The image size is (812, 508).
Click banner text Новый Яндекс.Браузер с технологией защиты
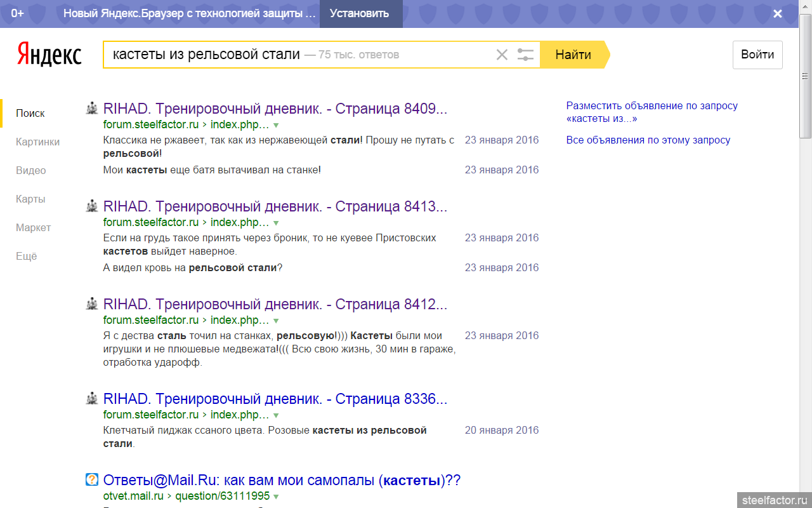190,13
